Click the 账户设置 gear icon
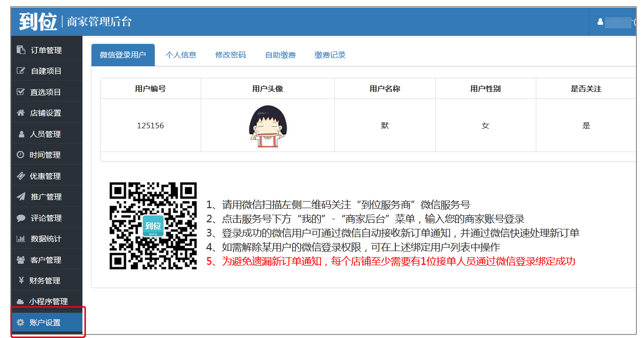The height and width of the screenshot is (338, 644). point(20,323)
